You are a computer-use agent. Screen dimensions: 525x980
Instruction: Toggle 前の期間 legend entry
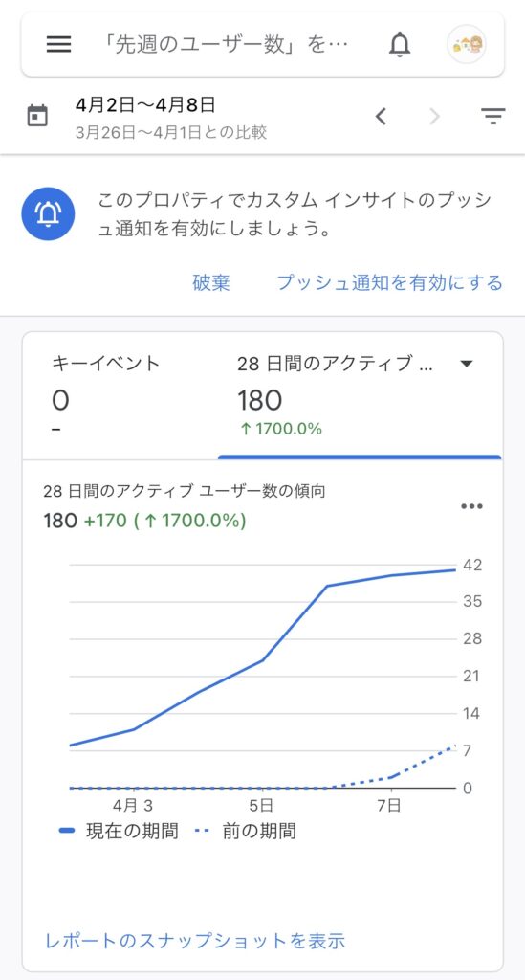245,831
